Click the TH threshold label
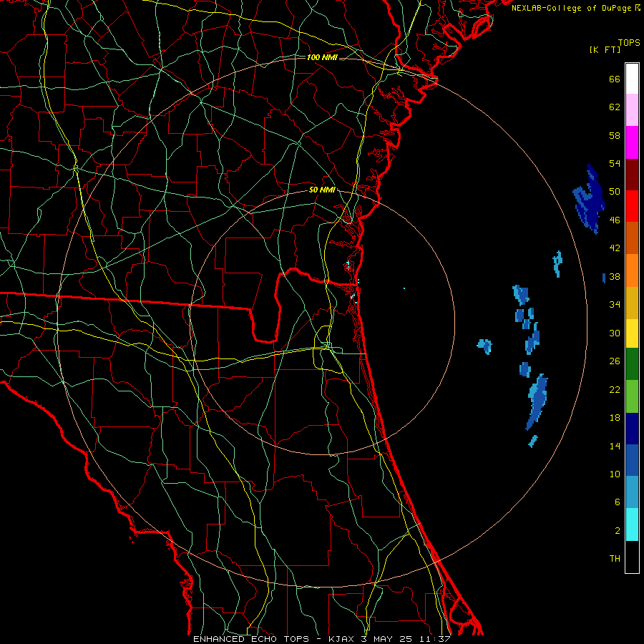 615,559
